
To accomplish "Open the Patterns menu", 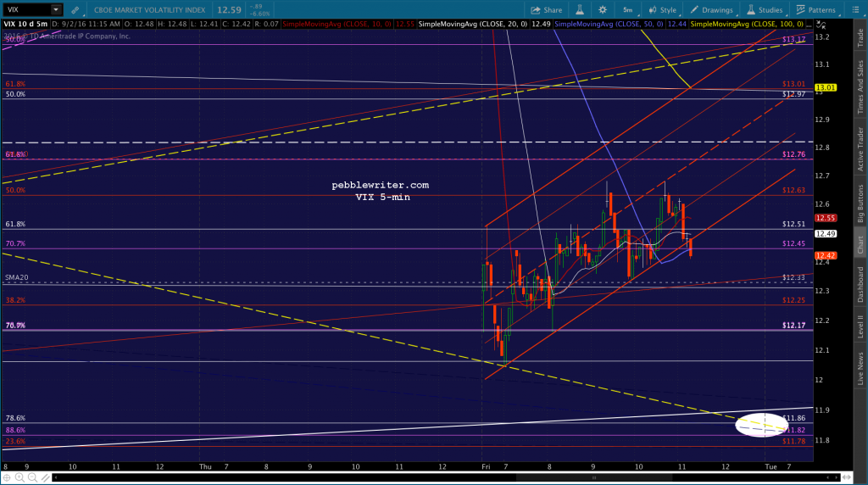I will click(816, 10).
